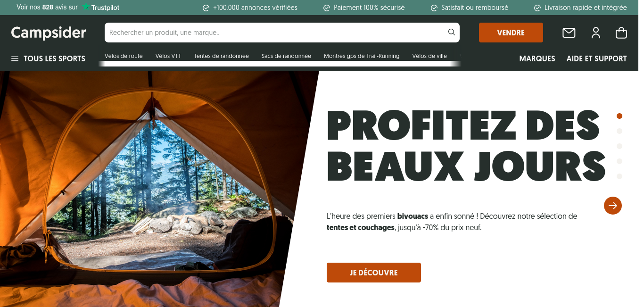Open the shopping bag cart icon
The image size is (644, 307).
coord(621,33)
